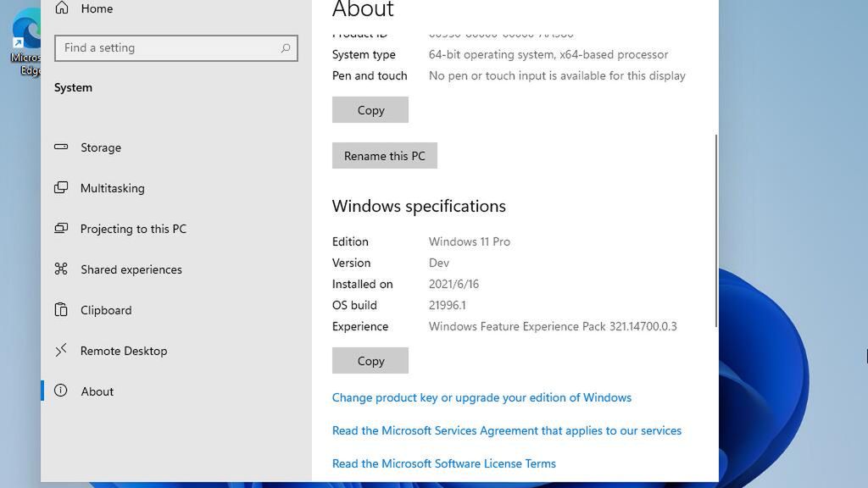Copy the device specifications details
The height and width of the screenshot is (488, 868).
pos(370,109)
